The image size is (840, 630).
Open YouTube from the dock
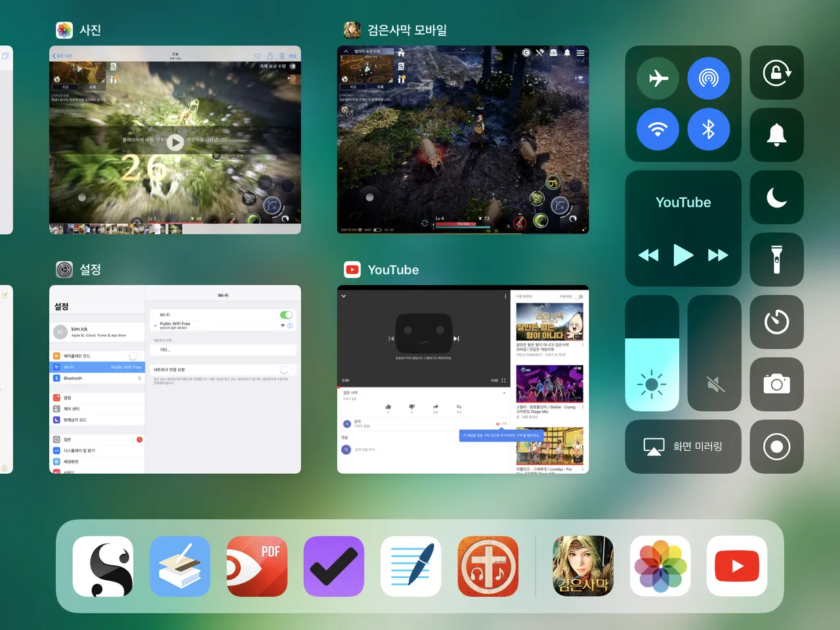pos(737,566)
